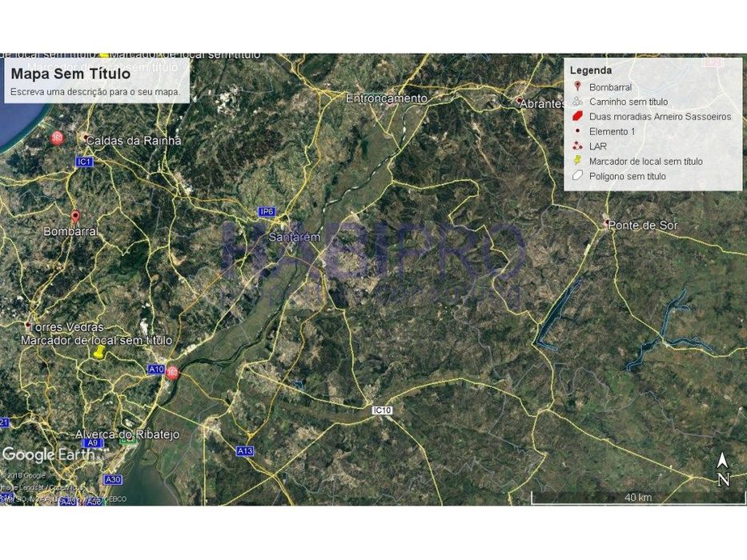Select 'Caminho sem título' legend entry text
Screen dimensions: 747x560
click(x=629, y=102)
